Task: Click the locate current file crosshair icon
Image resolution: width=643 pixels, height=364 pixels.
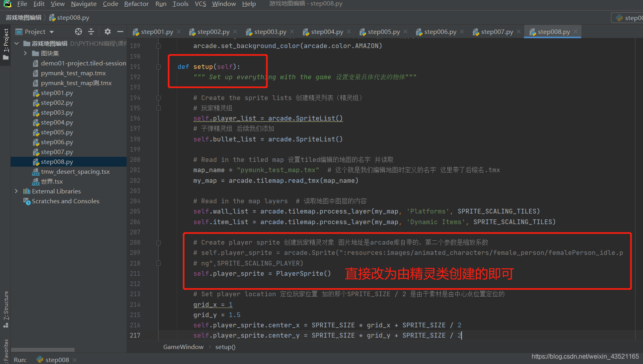Action: pyautogui.click(x=79, y=32)
